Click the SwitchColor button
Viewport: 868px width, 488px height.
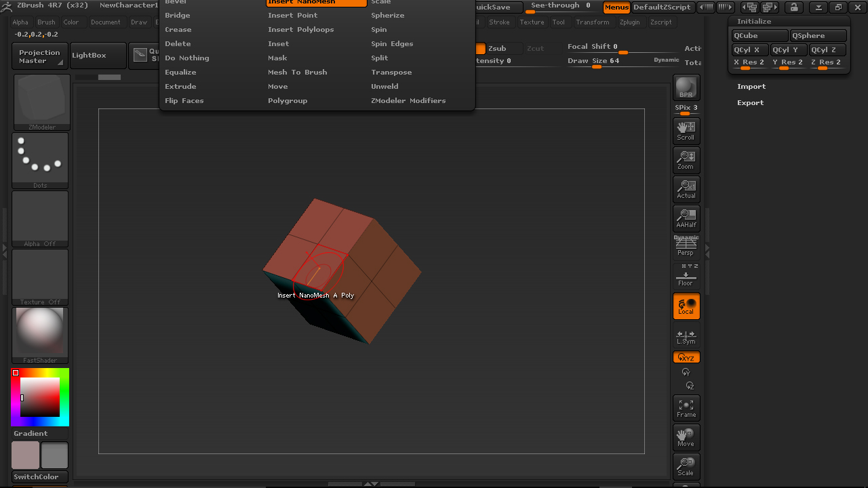(40, 477)
